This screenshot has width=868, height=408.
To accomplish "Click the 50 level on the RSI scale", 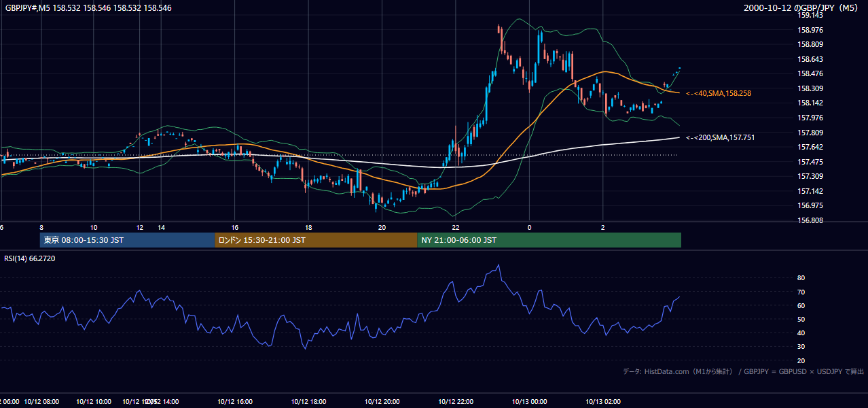I will [x=801, y=319].
